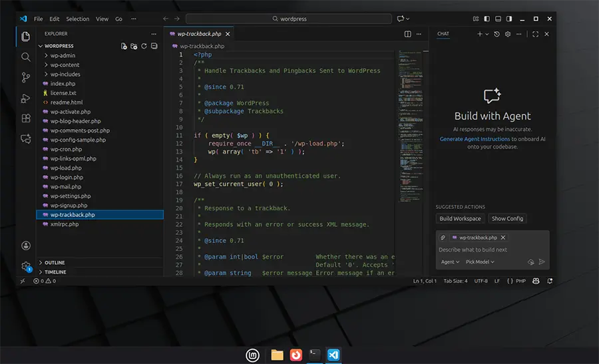The height and width of the screenshot is (364, 599).
Task: Click New Folder icon in WORDPRESS explorer header
Action: (134, 46)
